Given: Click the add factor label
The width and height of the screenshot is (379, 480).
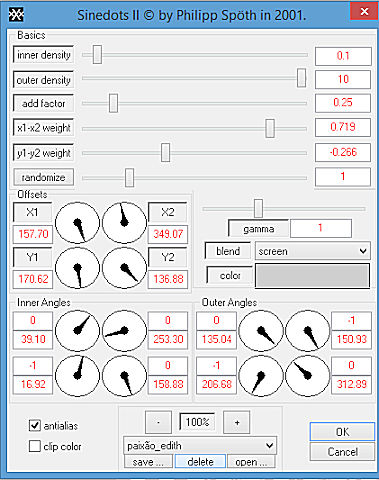Looking at the screenshot, I should pyautogui.click(x=43, y=103).
